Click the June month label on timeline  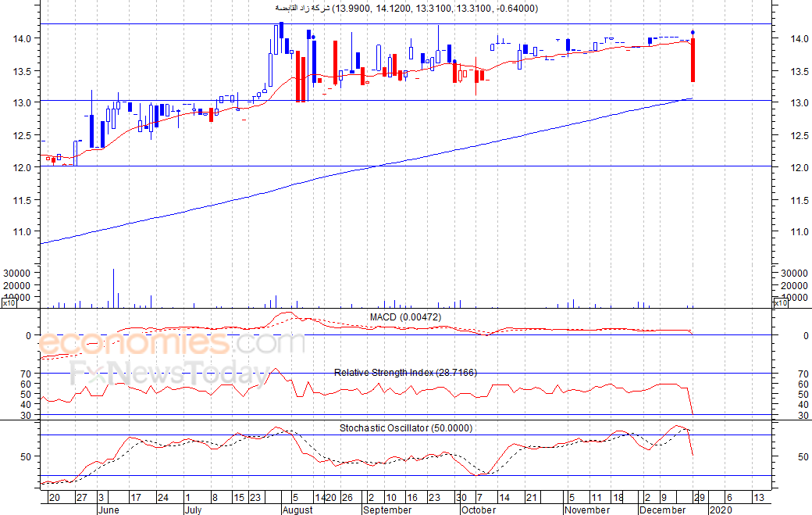(x=109, y=510)
